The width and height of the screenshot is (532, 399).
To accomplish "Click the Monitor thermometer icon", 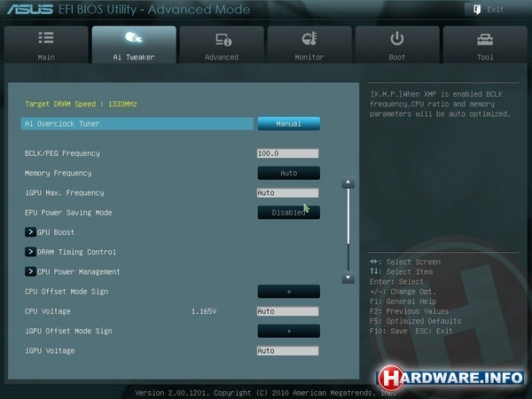I will coord(309,38).
